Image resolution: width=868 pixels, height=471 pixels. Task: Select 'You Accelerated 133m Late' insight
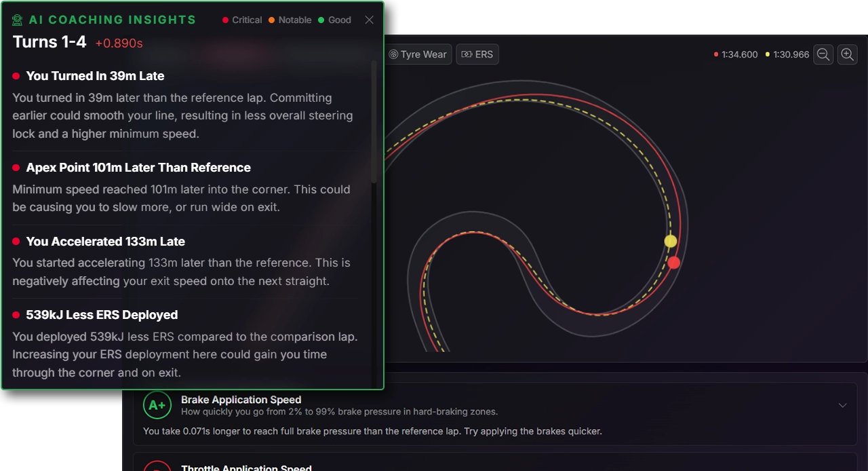pos(105,242)
